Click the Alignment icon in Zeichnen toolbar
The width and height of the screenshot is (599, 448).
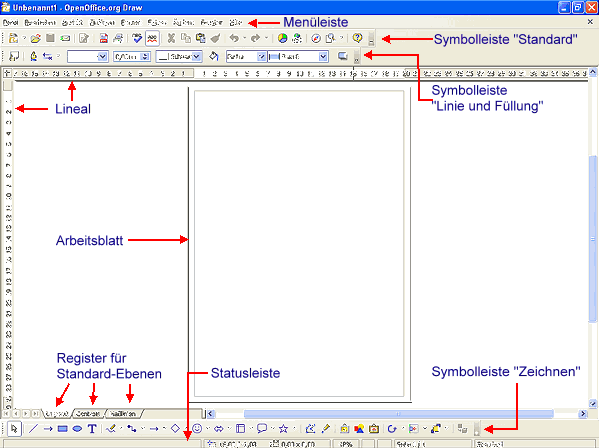413,429
